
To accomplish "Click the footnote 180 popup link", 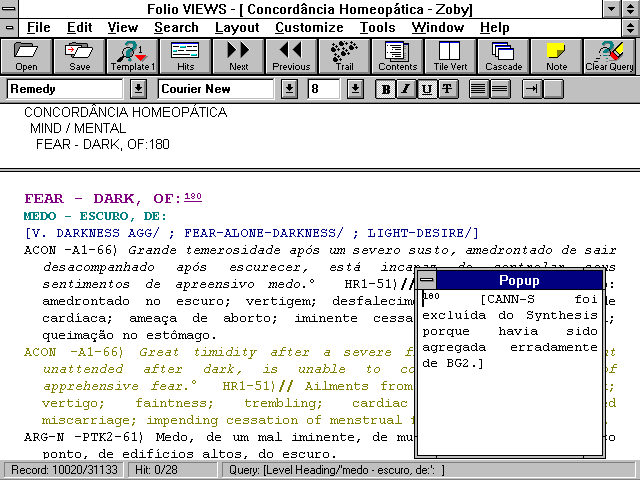I will coord(193,197).
